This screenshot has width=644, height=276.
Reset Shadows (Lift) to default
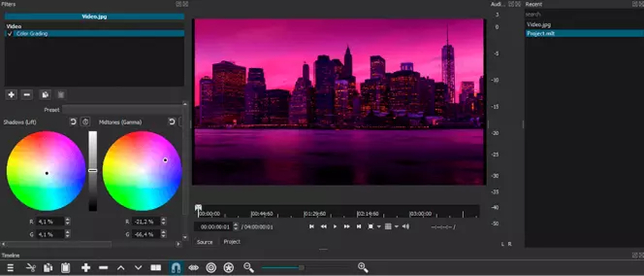73,122
